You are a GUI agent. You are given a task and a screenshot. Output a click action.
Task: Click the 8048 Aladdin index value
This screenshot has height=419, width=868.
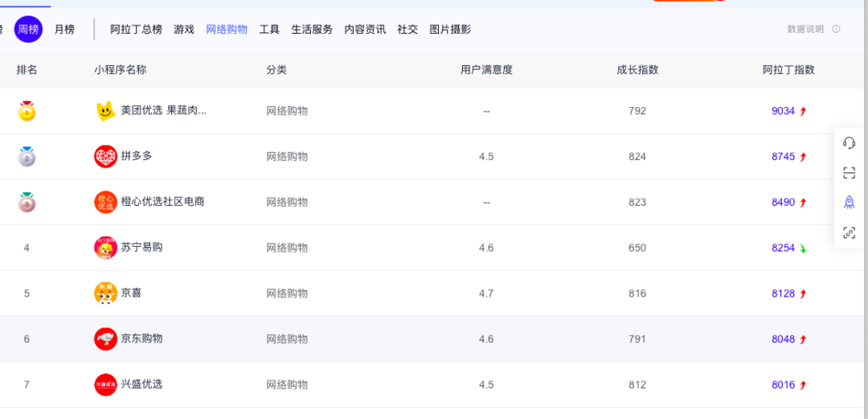click(784, 339)
